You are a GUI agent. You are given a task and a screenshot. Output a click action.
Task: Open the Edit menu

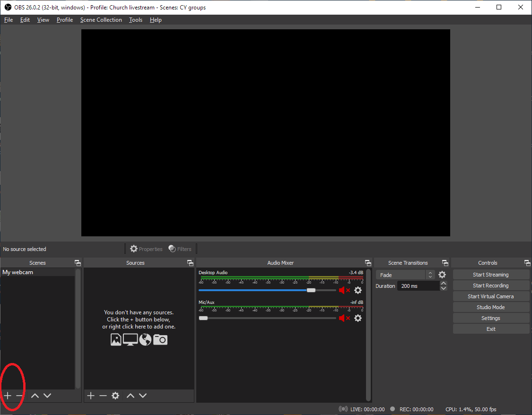click(x=25, y=20)
